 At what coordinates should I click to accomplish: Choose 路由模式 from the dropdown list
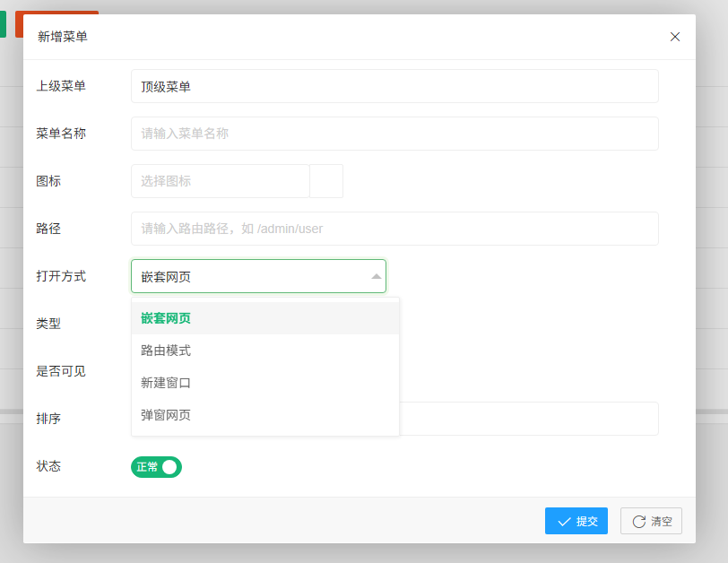point(265,351)
